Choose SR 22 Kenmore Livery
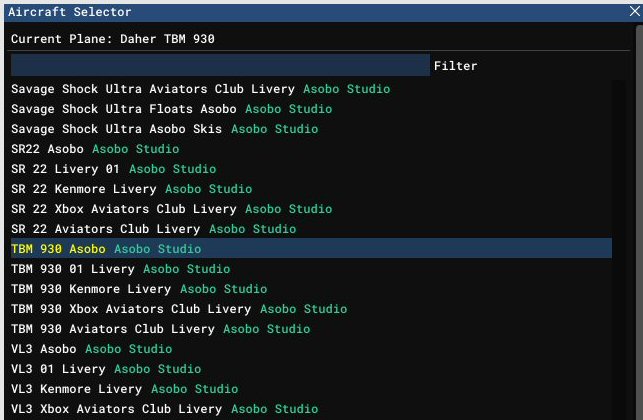Viewport: 643px width, 420px height. pos(311,189)
